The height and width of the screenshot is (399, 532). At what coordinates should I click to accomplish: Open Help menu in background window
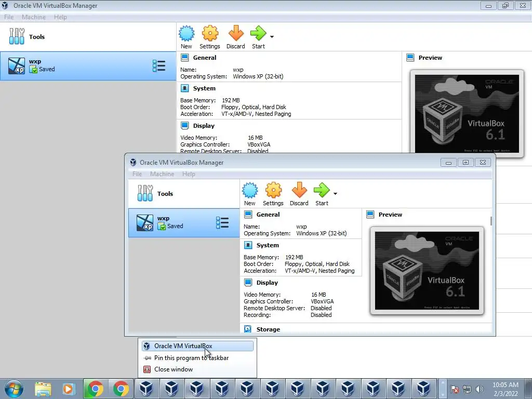pos(60,17)
